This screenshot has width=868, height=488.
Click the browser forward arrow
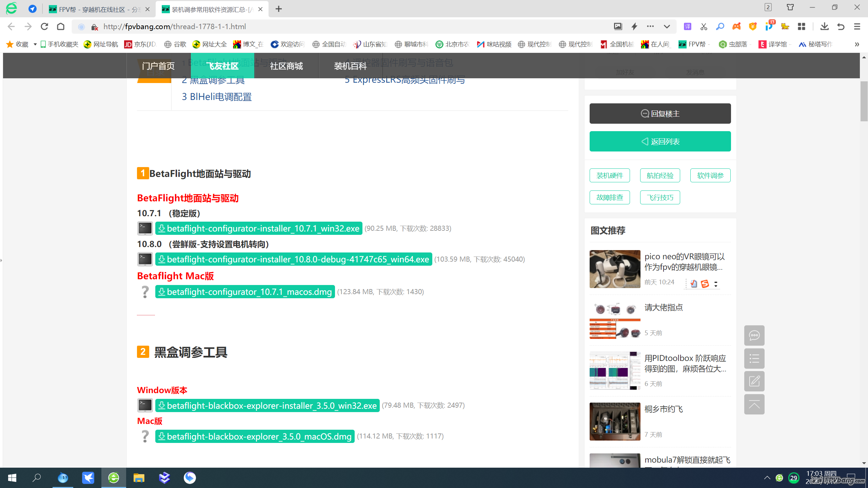tap(28, 26)
